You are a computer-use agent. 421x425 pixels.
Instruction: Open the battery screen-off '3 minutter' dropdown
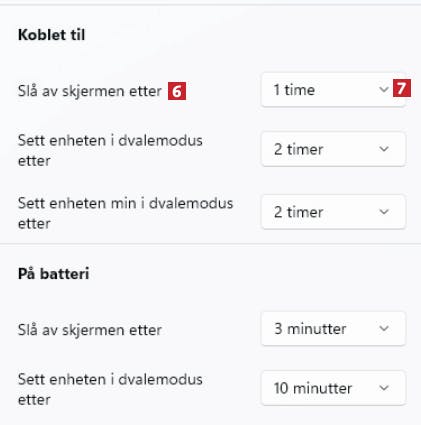coord(333,329)
